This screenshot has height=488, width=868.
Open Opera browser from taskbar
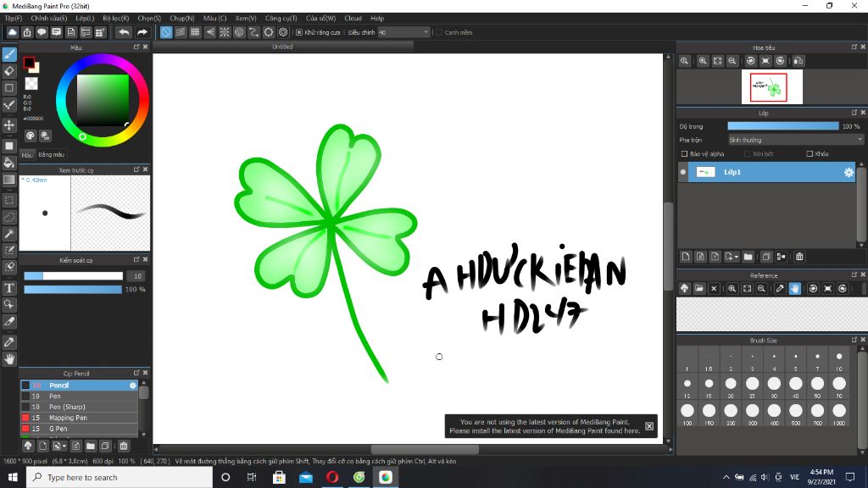click(x=332, y=477)
